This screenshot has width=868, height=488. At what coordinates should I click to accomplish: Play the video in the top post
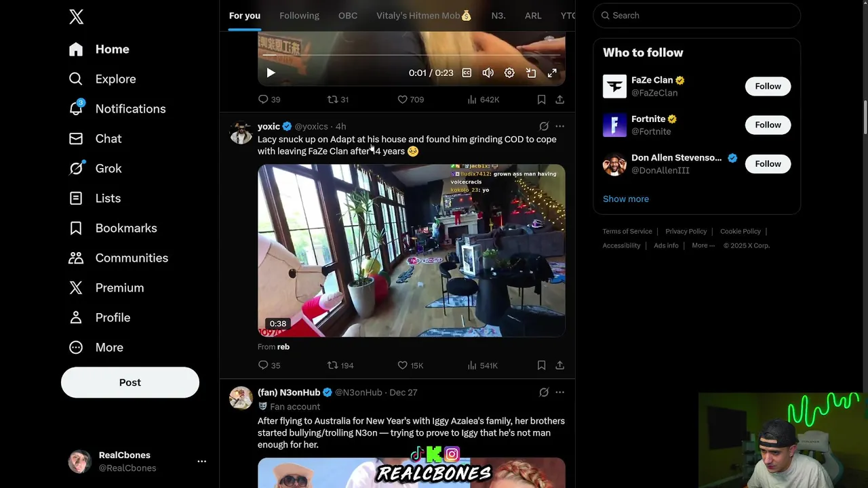tap(271, 73)
